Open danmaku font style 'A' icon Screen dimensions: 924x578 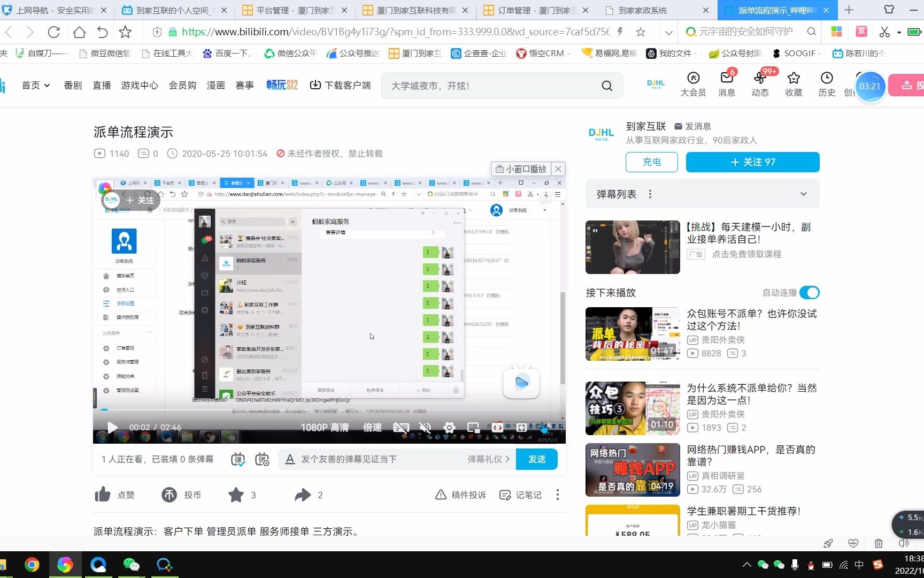[x=290, y=459]
